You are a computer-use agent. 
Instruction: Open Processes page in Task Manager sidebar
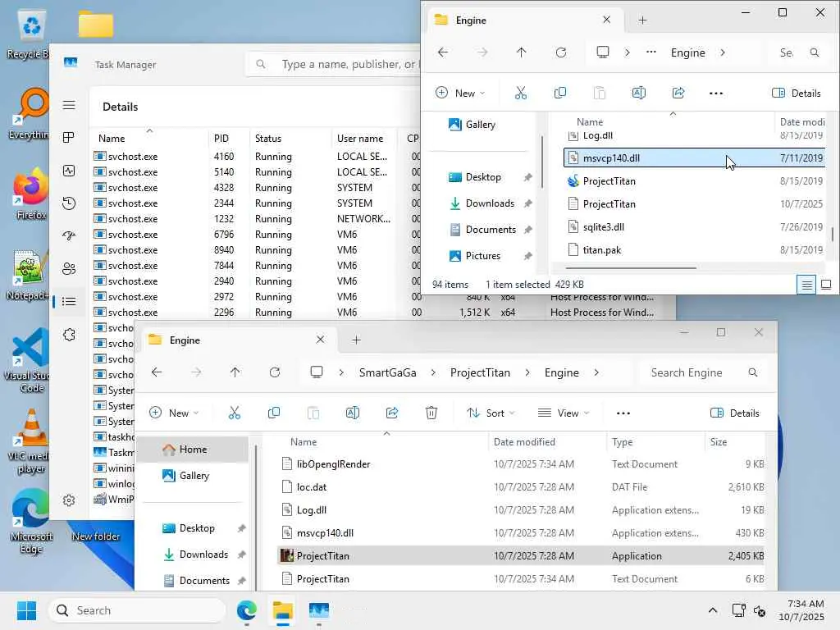click(69, 138)
